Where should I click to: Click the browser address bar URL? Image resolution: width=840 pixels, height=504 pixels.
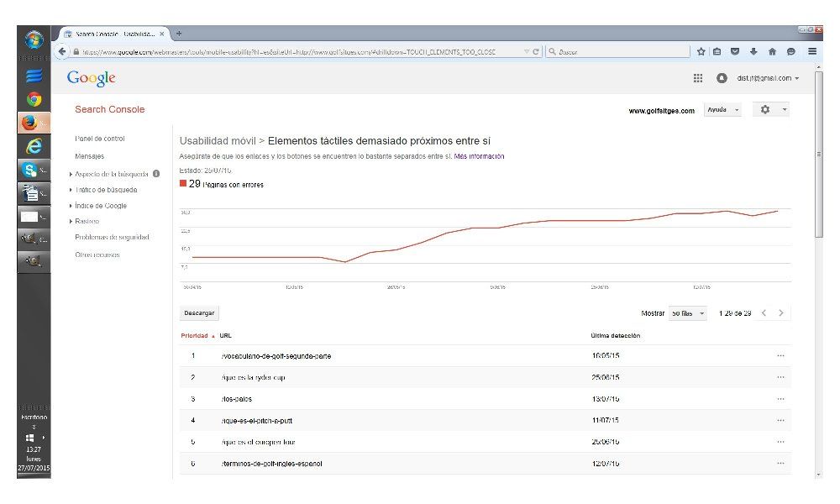point(289,52)
